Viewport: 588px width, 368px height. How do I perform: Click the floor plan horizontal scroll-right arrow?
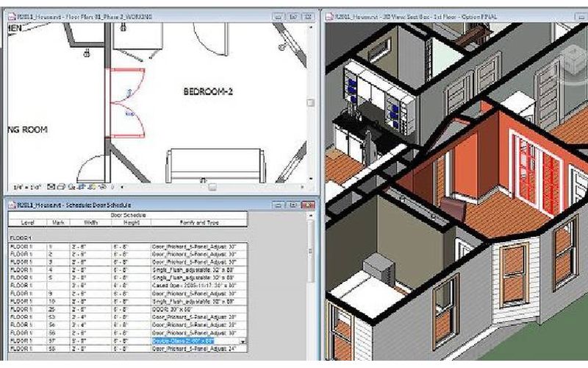(303, 187)
